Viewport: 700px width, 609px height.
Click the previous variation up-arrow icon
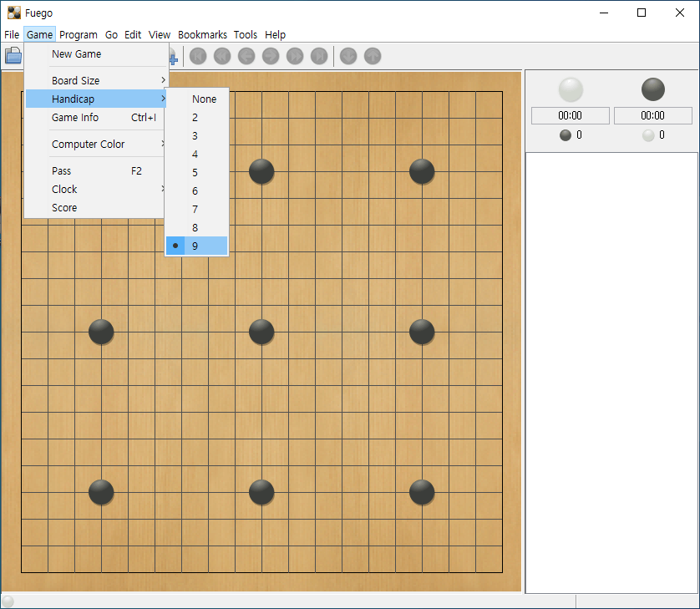[373, 56]
